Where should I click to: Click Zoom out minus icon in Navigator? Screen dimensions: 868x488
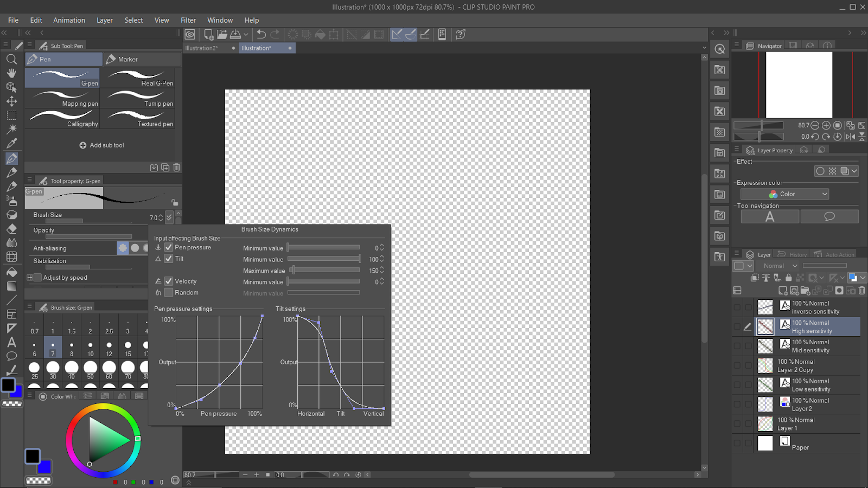tap(815, 125)
